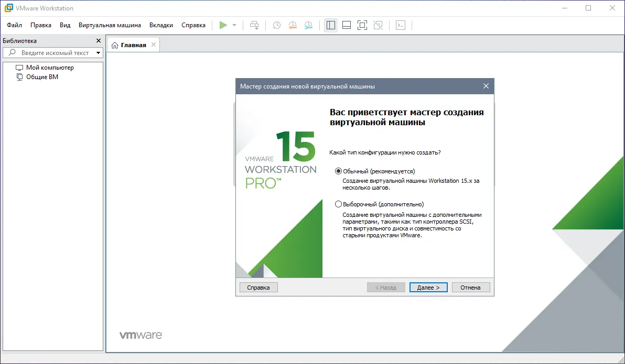Click the home icon on Главная tab
The width and height of the screenshot is (625, 364).
point(115,45)
